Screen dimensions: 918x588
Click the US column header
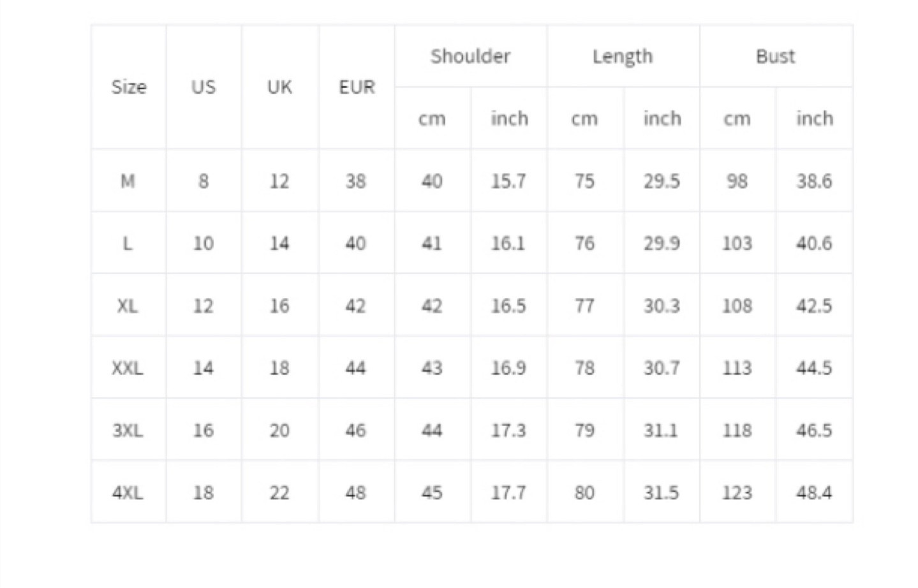click(204, 87)
